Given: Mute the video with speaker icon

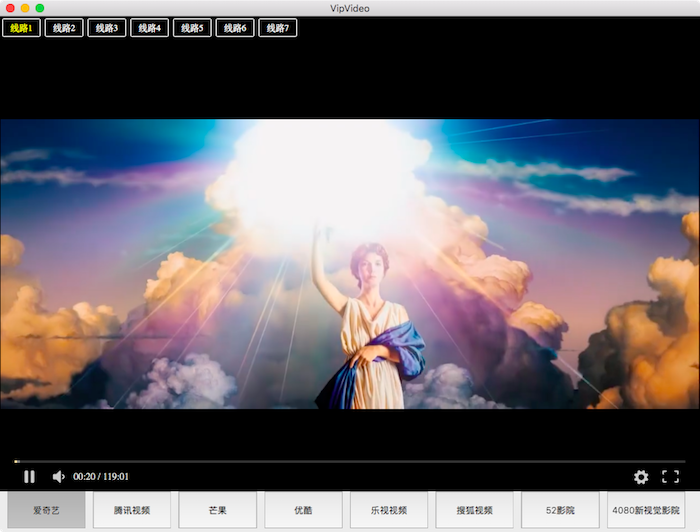Looking at the screenshot, I should 58,477.
